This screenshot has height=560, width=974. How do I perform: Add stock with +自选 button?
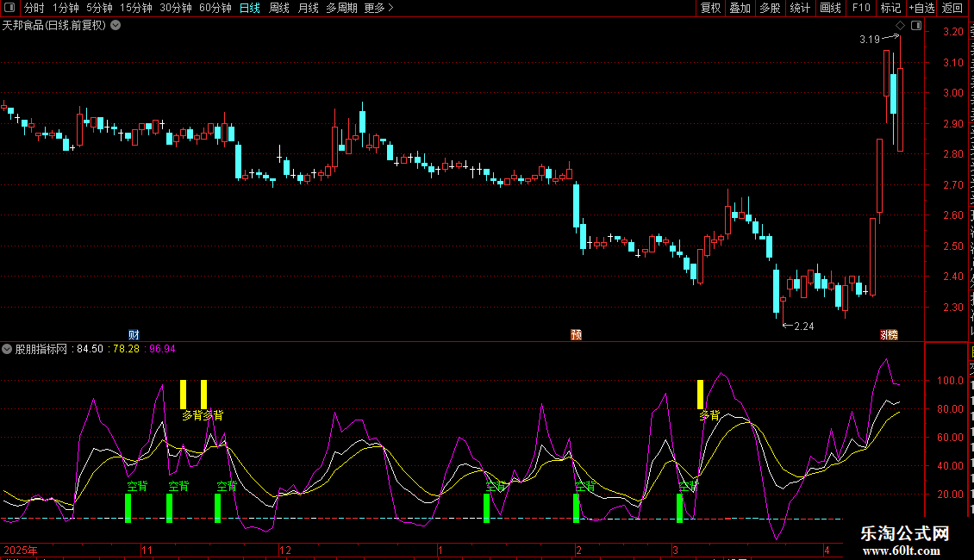(921, 8)
